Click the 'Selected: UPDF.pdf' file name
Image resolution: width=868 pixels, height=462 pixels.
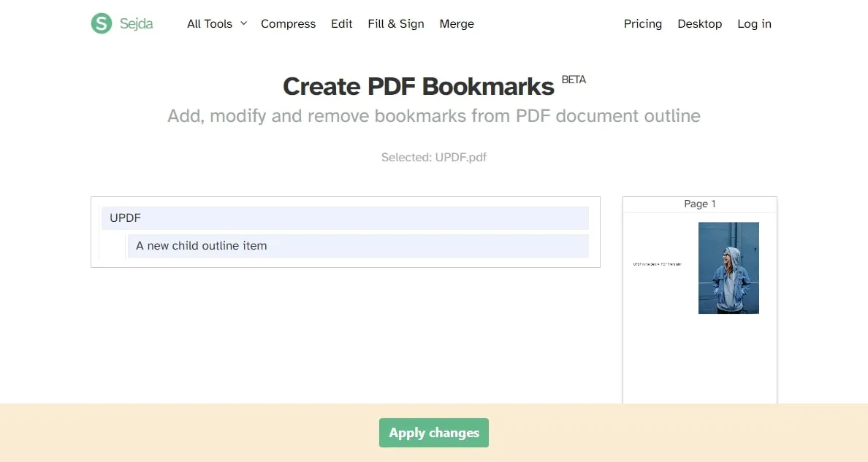pos(433,158)
